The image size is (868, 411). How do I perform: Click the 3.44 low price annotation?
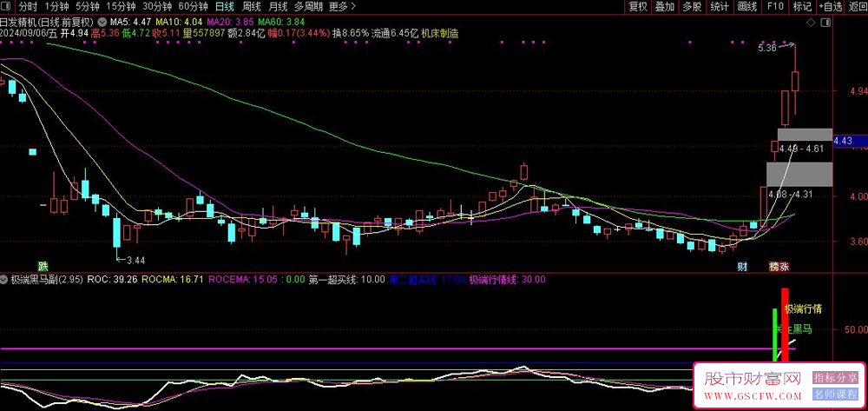coord(135,260)
